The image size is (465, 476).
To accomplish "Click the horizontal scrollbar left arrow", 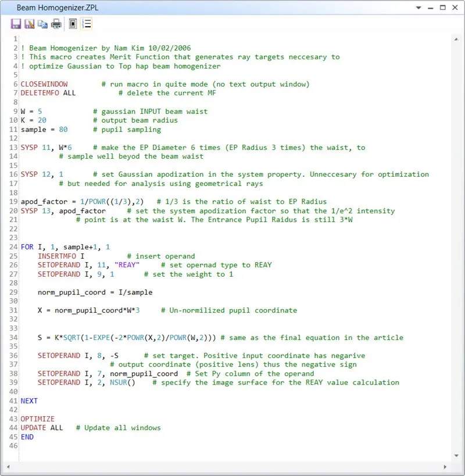I will [x=8, y=465].
